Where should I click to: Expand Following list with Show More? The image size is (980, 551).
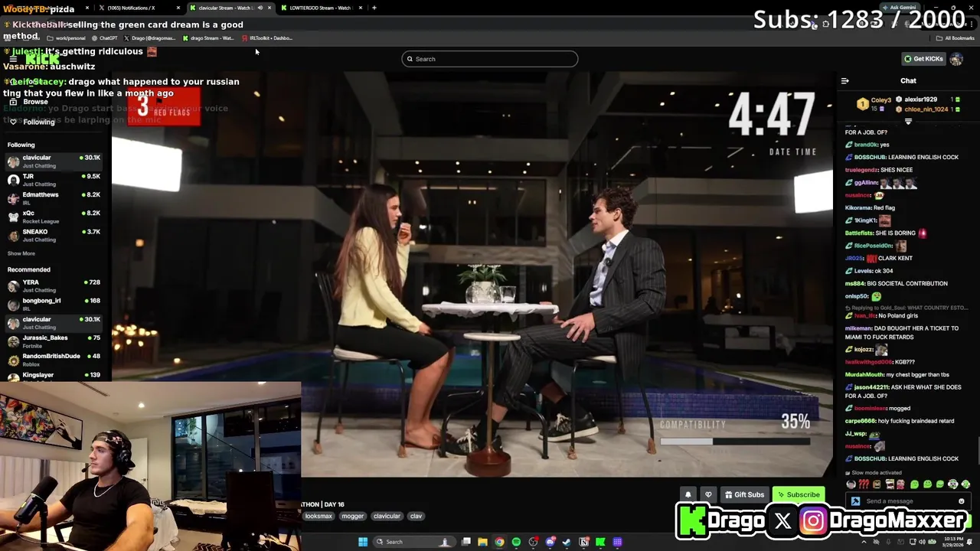21,253
